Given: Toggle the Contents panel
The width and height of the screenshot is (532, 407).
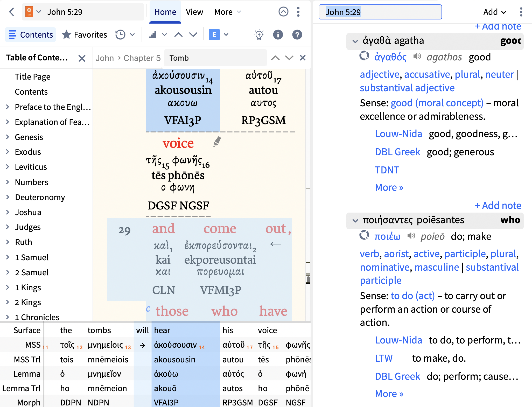Looking at the screenshot, I should coord(31,35).
